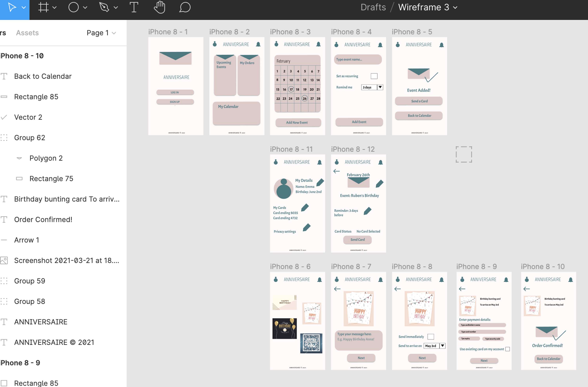Screen dimensions: 588x387
Task: Click the blue Happy Birthday card thumbnail
Action: click(311, 343)
